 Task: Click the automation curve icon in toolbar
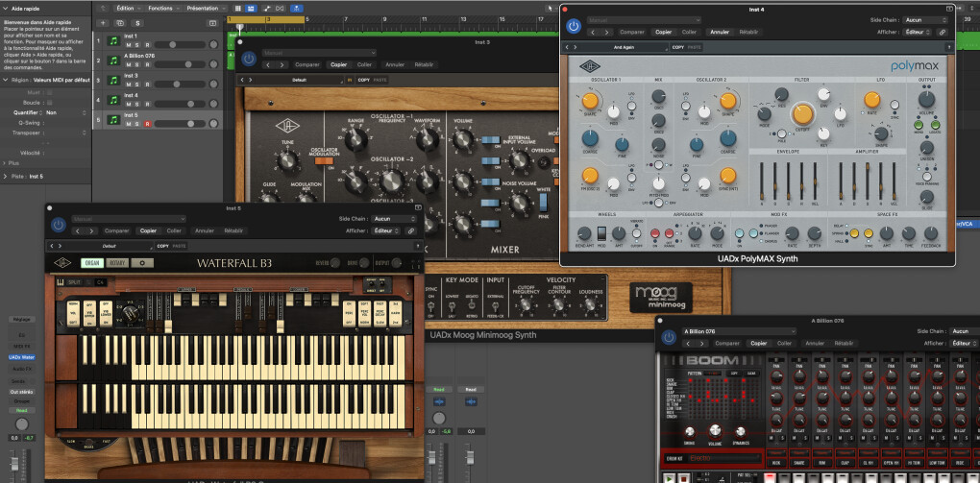(x=267, y=8)
